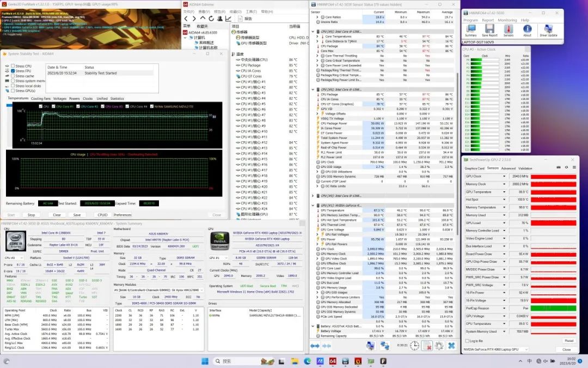Enable the Stress CPU checkbox
This screenshot has width=588, height=368.
(x=13, y=66)
